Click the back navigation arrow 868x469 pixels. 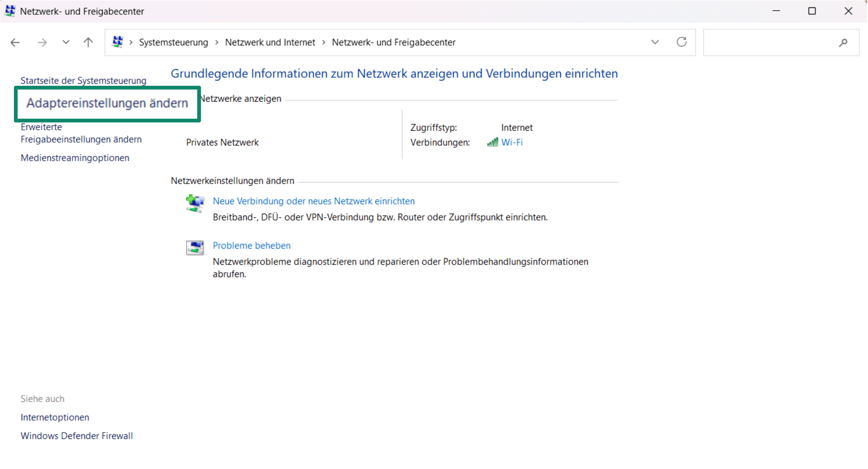(15, 42)
